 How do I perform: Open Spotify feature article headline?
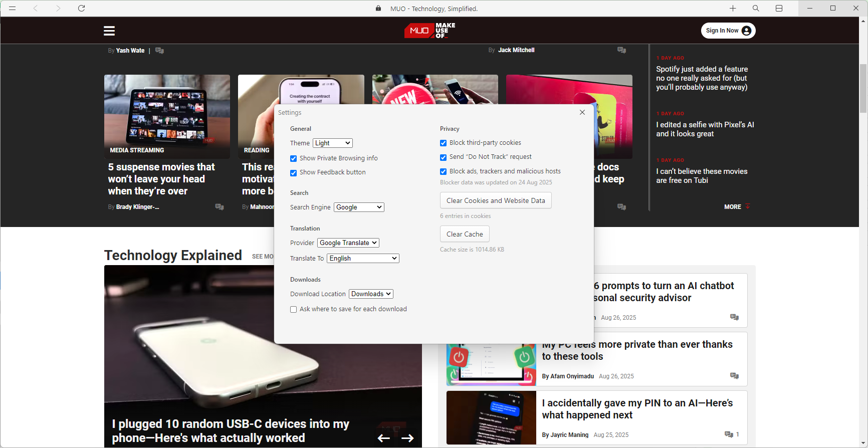[702, 78]
